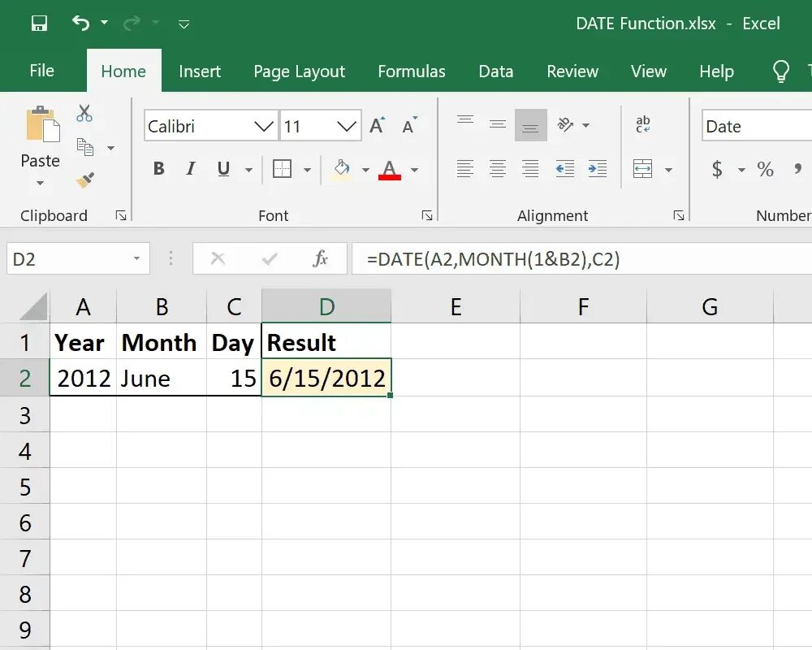Screen dimensions: 812x650
Task: Open the Orientation dropdown arrow
Action: click(586, 125)
